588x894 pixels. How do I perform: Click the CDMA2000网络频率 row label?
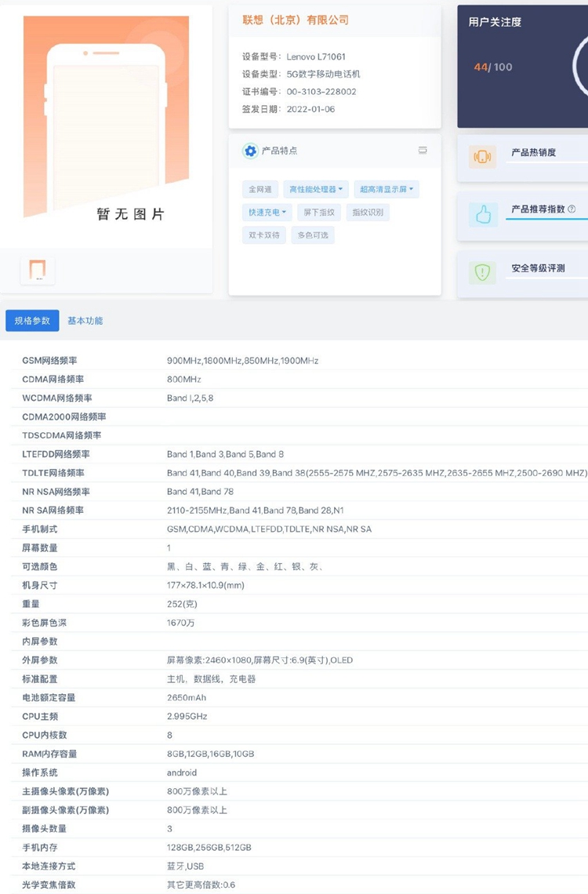(64, 416)
